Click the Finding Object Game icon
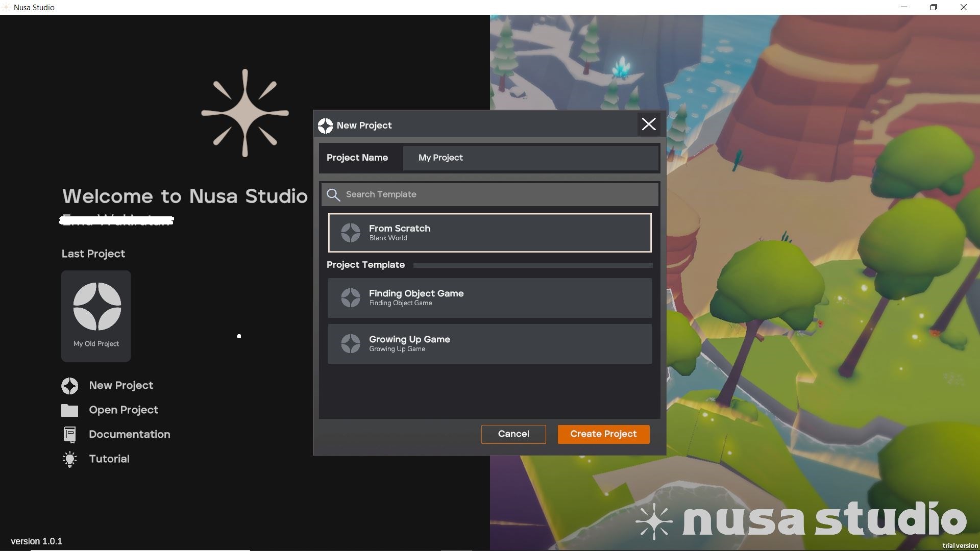 click(351, 297)
